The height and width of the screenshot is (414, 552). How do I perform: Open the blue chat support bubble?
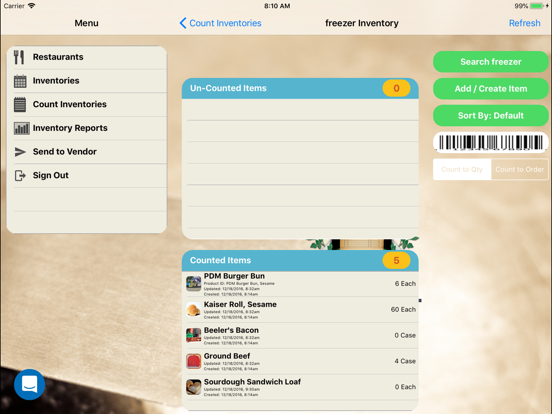pos(30,384)
